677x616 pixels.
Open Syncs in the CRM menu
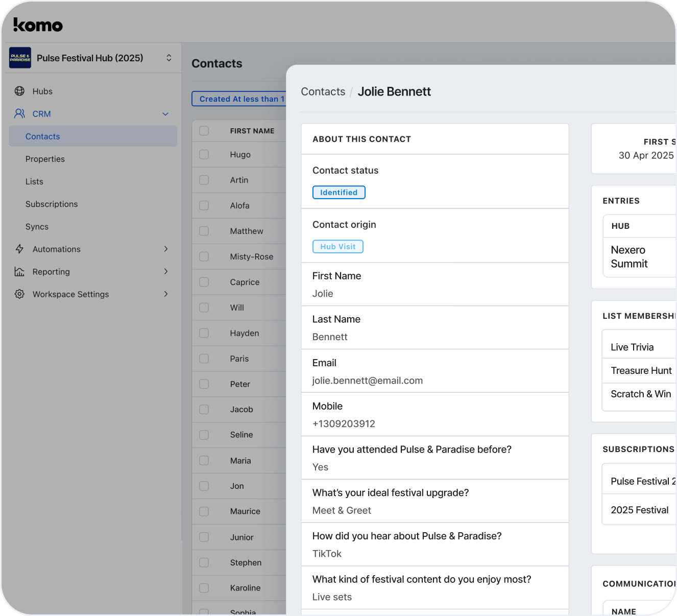pos(37,226)
